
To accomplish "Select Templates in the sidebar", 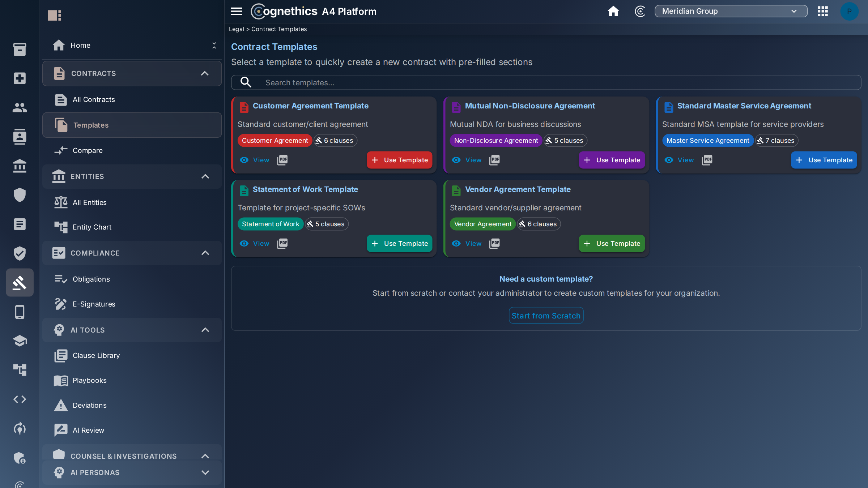I will [x=132, y=125].
